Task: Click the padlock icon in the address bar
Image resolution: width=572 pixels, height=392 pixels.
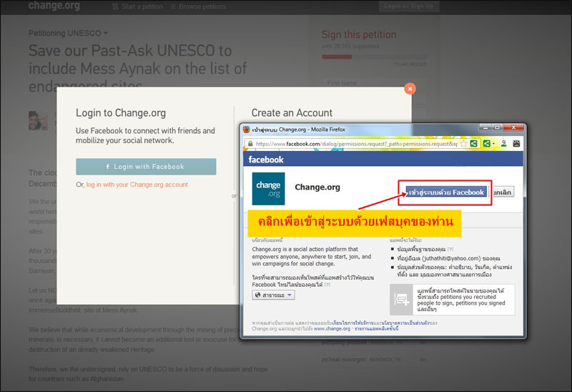Action: (250, 144)
